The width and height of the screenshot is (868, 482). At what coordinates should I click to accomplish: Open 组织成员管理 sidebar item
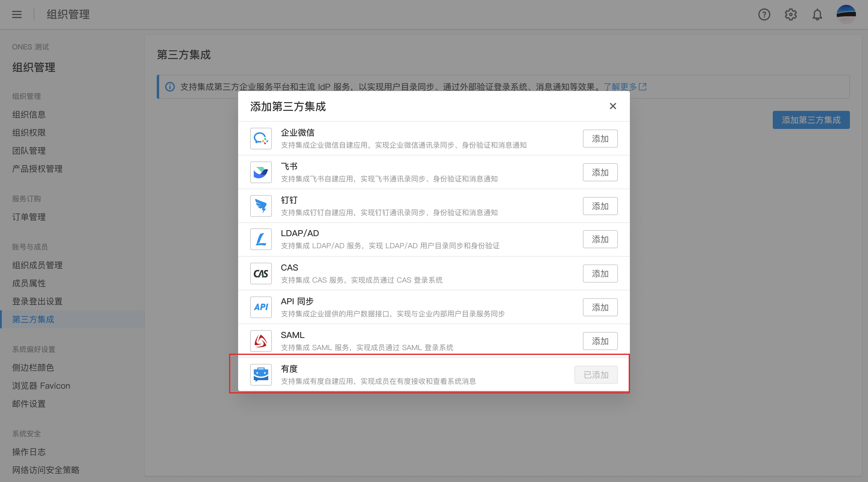click(x=37, y=265)
